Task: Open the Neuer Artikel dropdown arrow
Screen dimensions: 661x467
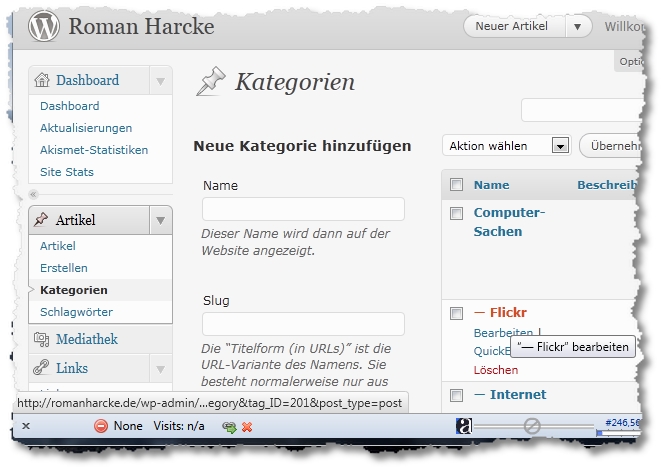Action: point(578,27)
